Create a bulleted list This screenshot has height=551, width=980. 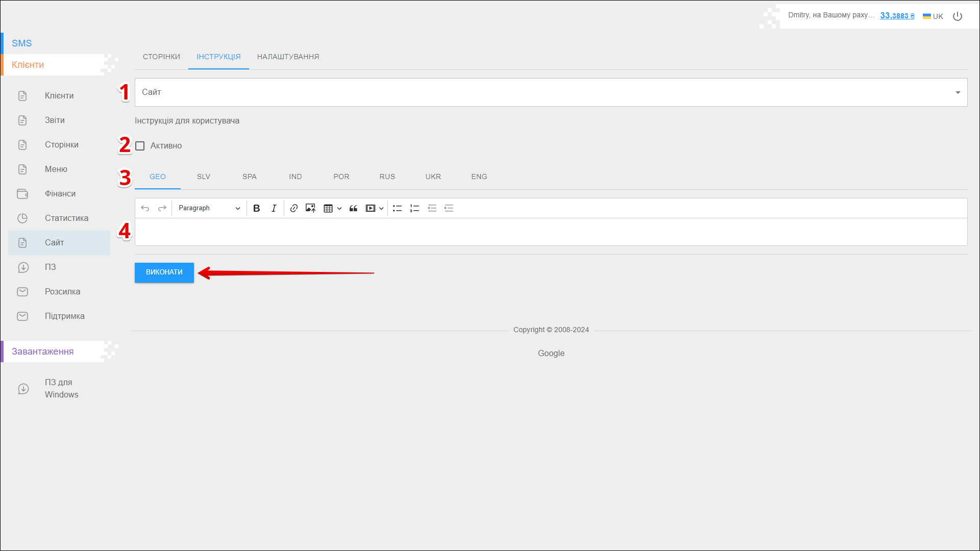[397, 208]
